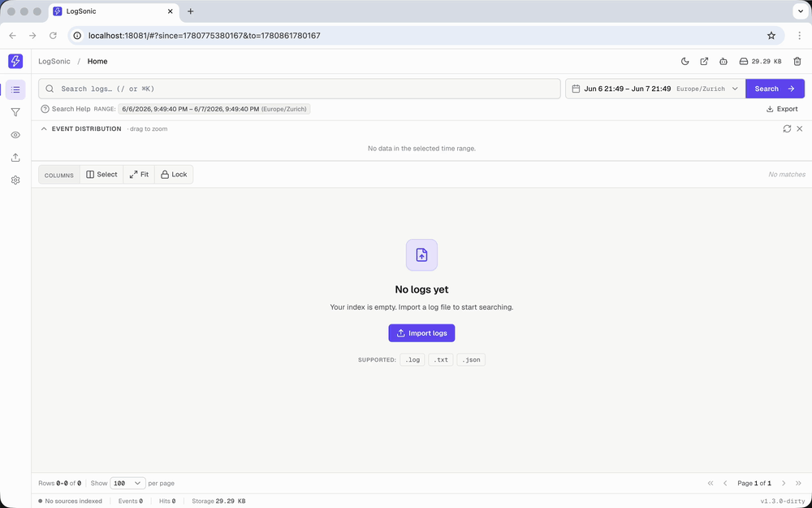This screenshot has width=812, height=508.
Task: Open the browser three-dot menu
Action: tap(800, 36)
